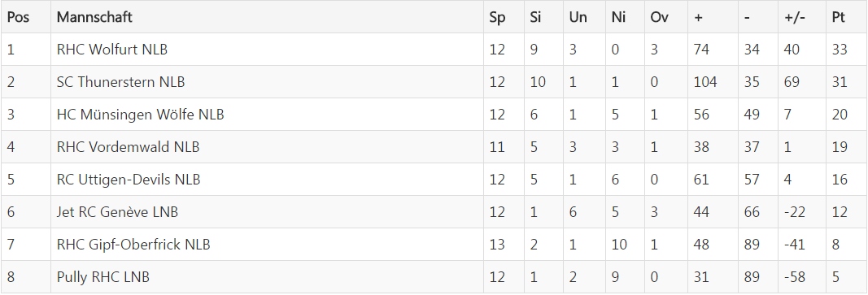Click Thunerstern's 104 goals-scored cell
The image size is (868, 295).
(x=704, y=82)
